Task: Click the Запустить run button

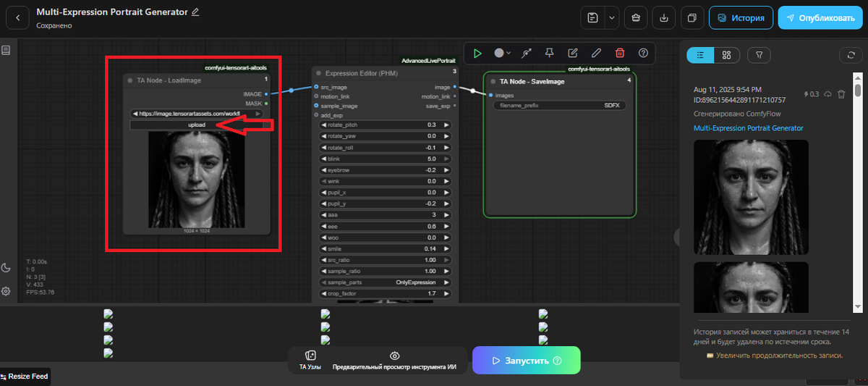Action: [527, 360]
